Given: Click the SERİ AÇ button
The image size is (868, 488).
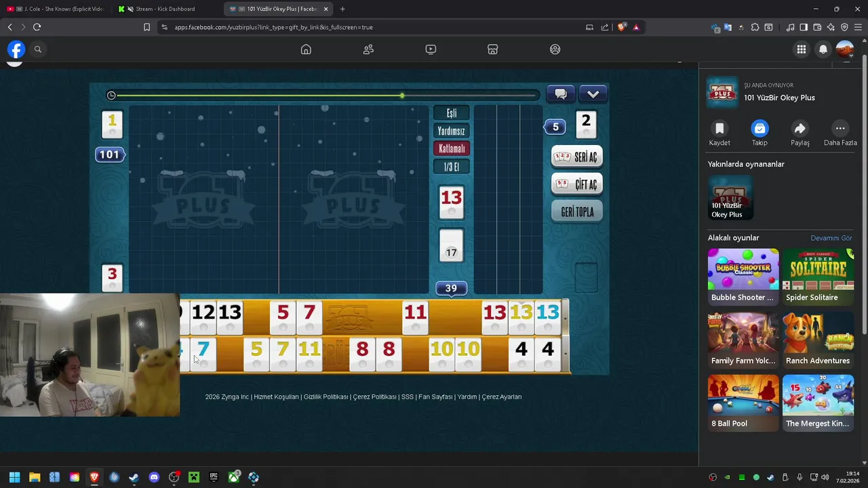Looking at the screenshot, I should 577,157.
